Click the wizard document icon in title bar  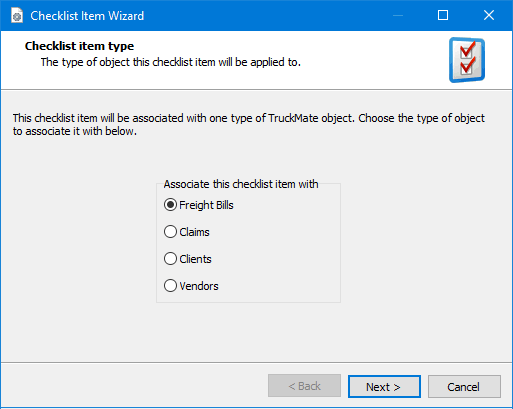coord(17,16)
